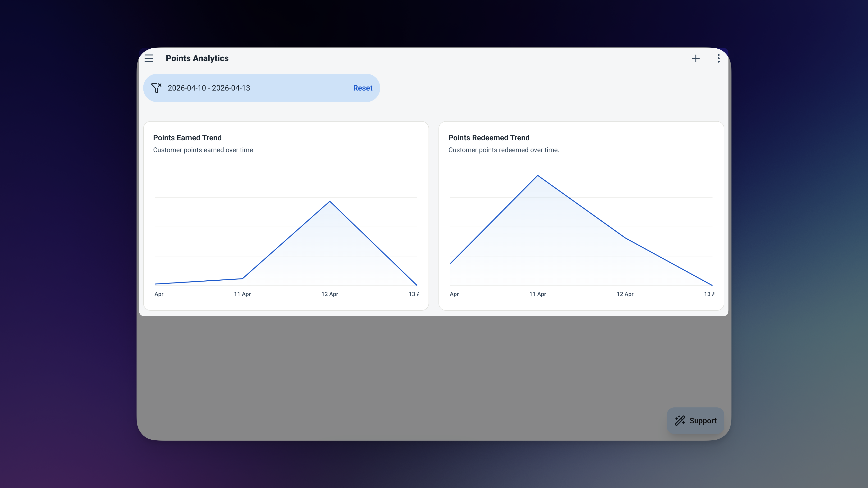Click the peak of the Points Earned line
The height and width of the screenshot is (488, 868).
329,201
